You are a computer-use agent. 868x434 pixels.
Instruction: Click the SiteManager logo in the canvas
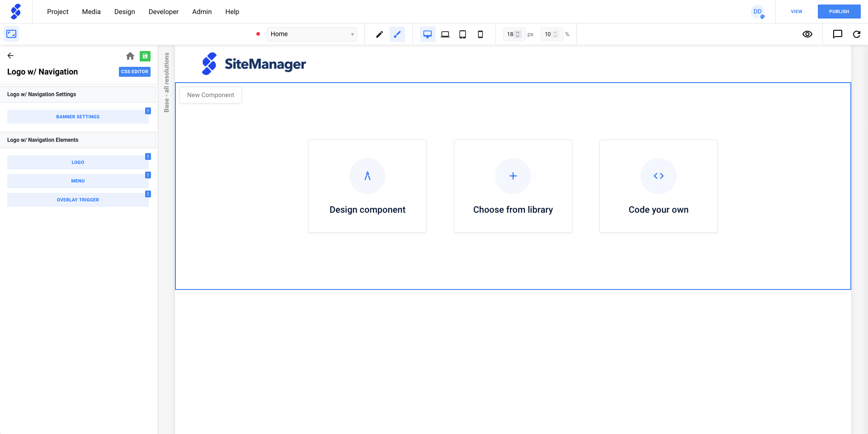tap(254, 64)
